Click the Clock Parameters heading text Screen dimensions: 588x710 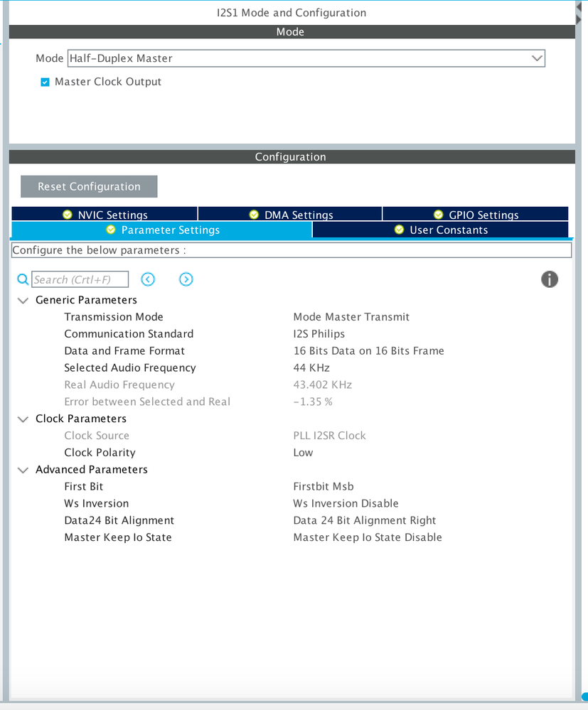[81, 419]
